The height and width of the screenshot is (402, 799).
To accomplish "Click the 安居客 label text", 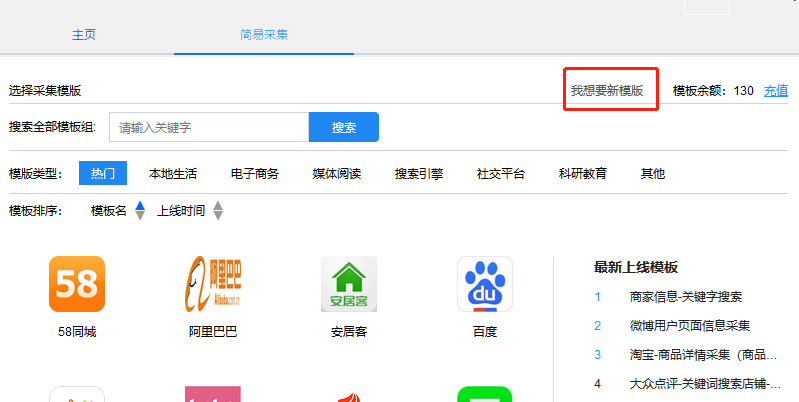I will [349, 332].
